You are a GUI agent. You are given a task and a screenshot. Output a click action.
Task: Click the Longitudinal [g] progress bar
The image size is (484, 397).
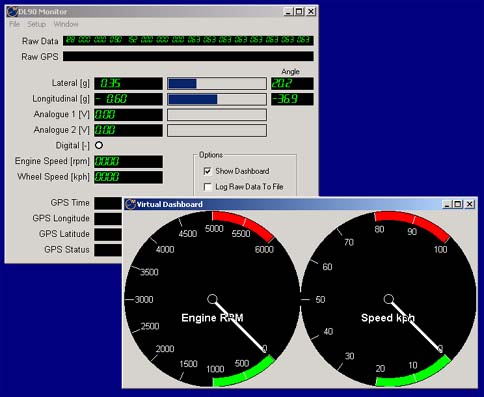217,99
